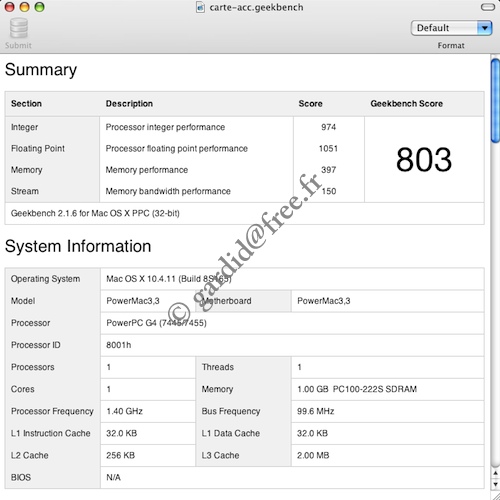Click the scroll down arrow
The height and width of the screenshot is (500, 500).
pyautogui.click(x=495, y=484)
